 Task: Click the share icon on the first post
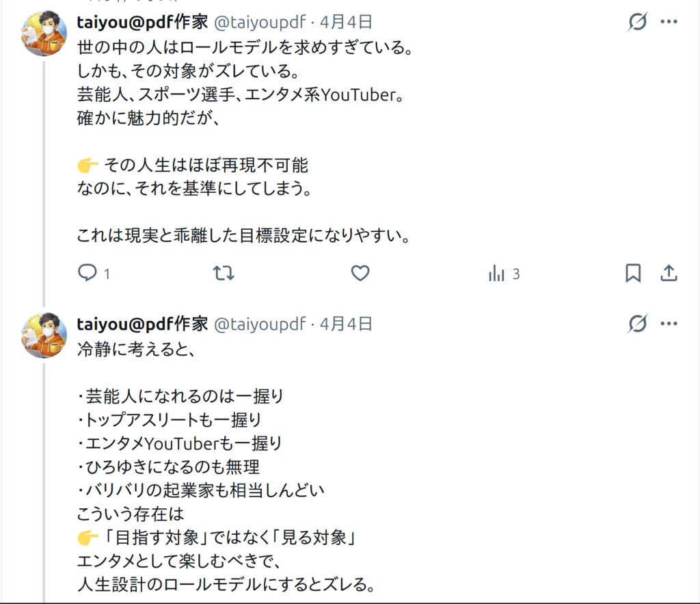pyautogui.click(x=668, y=274)
